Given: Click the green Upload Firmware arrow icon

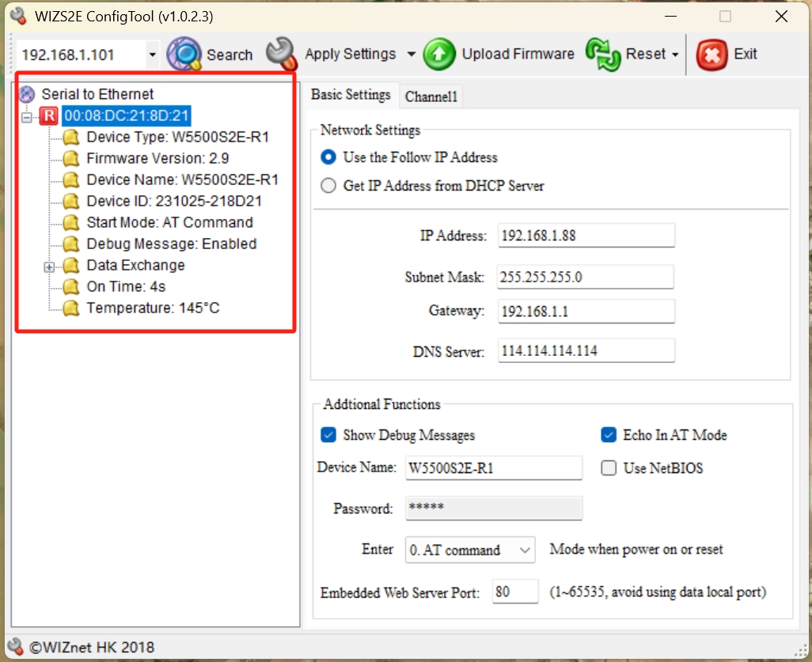Looking at the screenshot, I should [x=439, y=55].
